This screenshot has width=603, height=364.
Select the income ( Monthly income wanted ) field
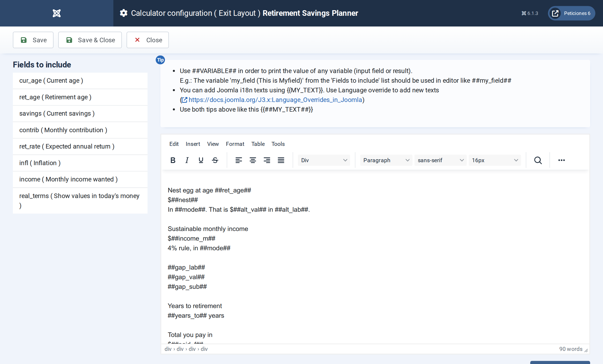tap(80, 179)
